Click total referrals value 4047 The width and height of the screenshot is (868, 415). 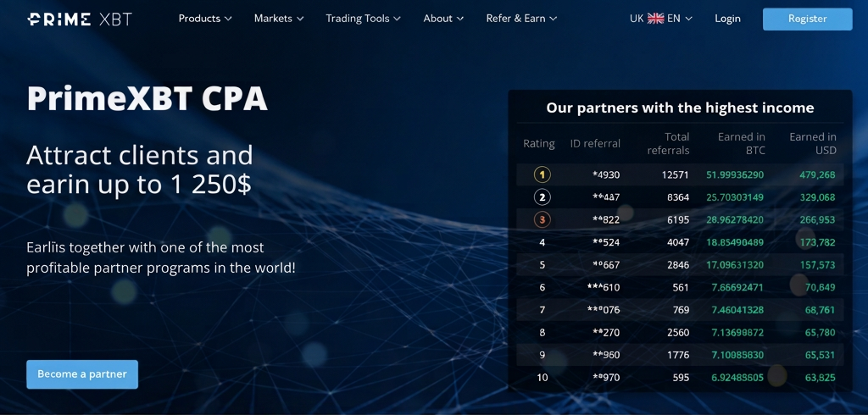[x=678, y=242]
